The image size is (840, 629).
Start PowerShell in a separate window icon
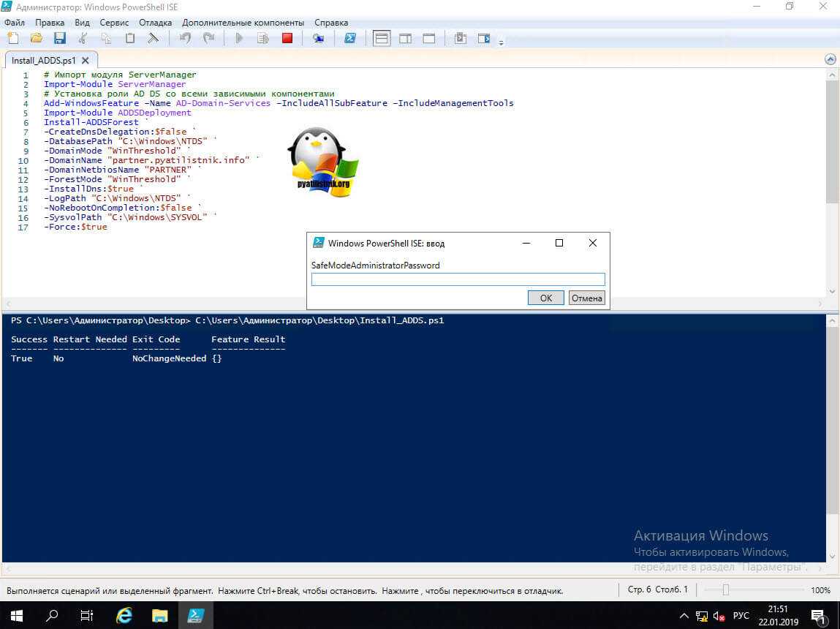(x=350, y=39)
